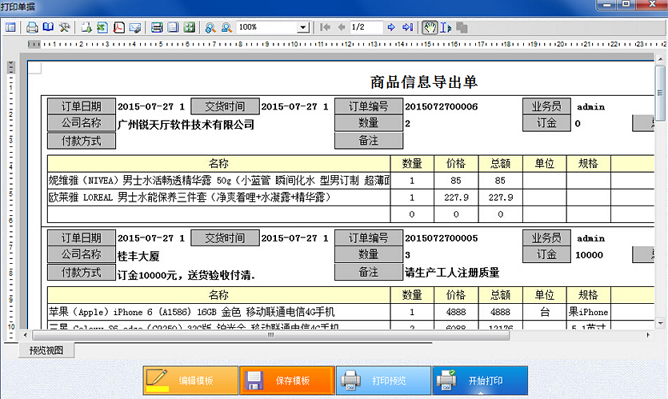
Task: Click the 规格 header of second table
Action: point(588,295)
